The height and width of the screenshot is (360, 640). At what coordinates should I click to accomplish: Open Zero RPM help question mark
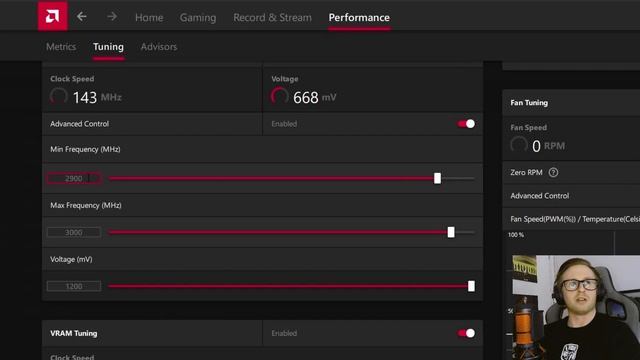[x=553, y=173]
